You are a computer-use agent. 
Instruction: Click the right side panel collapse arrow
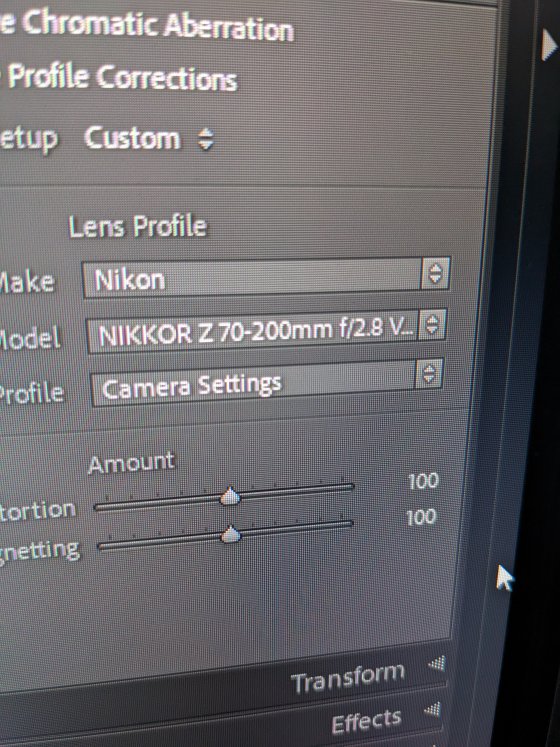pyautogui.click(x=549, y=45)
